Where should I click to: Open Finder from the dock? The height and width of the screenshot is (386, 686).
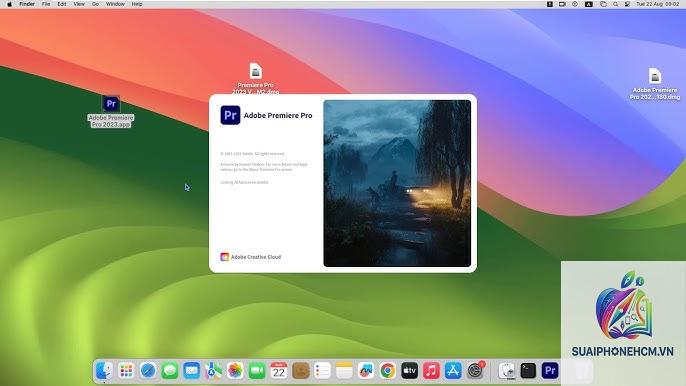point(105,371)
